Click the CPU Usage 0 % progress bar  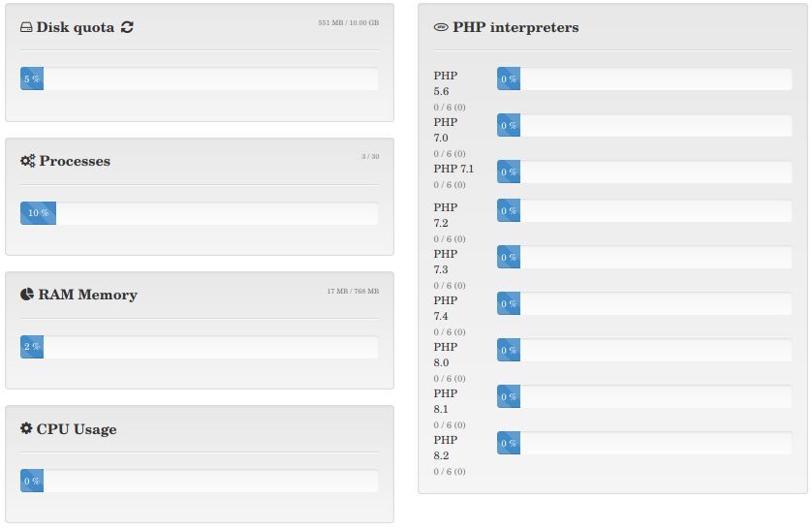[x=199, y=481]
